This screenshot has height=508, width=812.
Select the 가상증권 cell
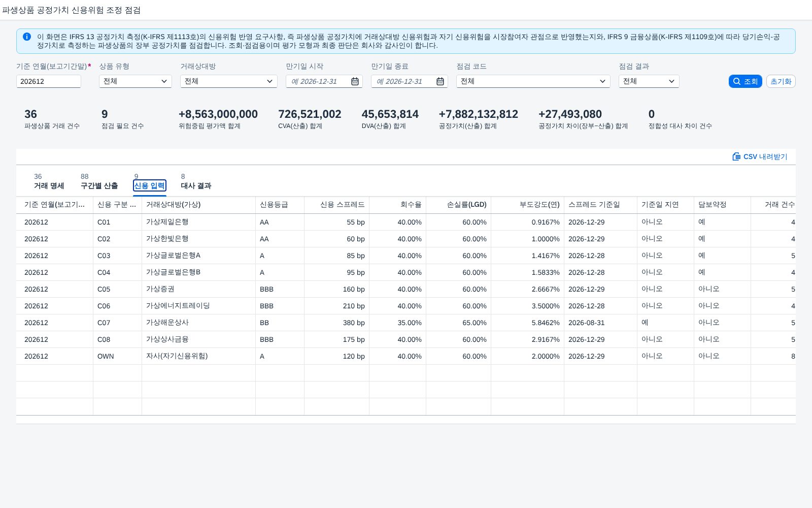[x=199, y=289]
